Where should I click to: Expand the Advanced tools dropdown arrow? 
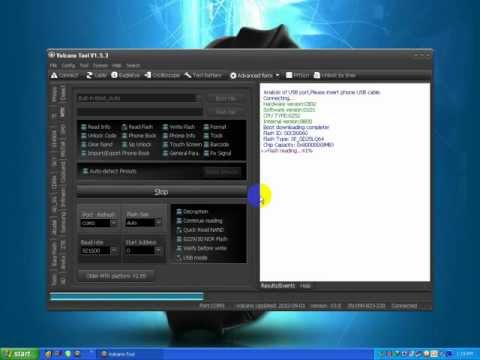(x=277, y=76)
